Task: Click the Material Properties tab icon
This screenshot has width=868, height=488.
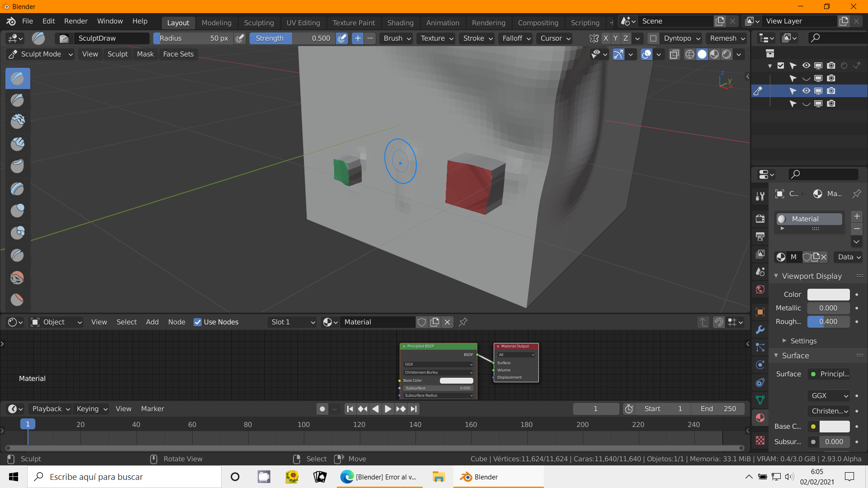Action: (760, 418)
